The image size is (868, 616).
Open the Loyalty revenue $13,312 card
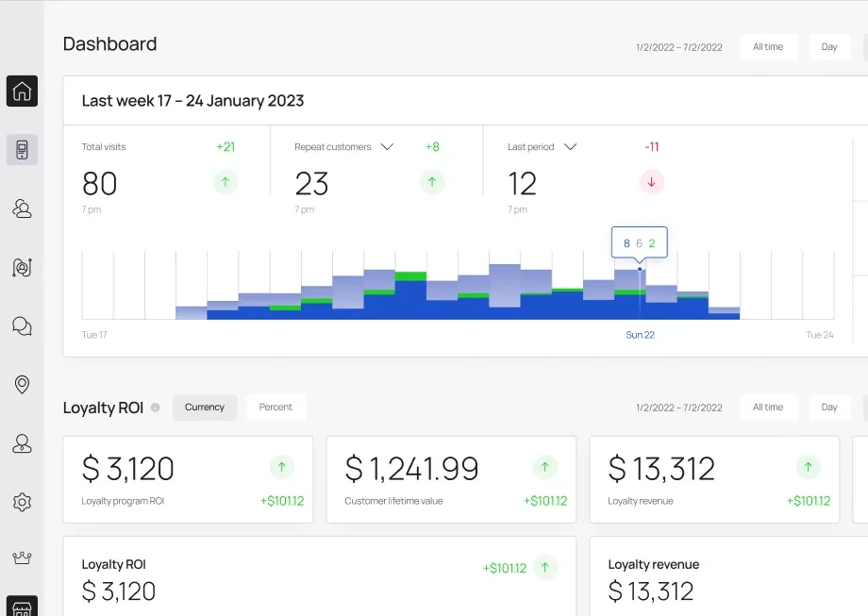click(714, 479)
